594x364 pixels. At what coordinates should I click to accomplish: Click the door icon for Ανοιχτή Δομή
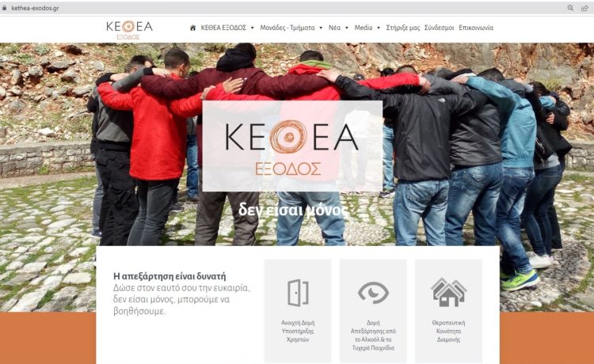pyautogui.click(x=298, y=293)
